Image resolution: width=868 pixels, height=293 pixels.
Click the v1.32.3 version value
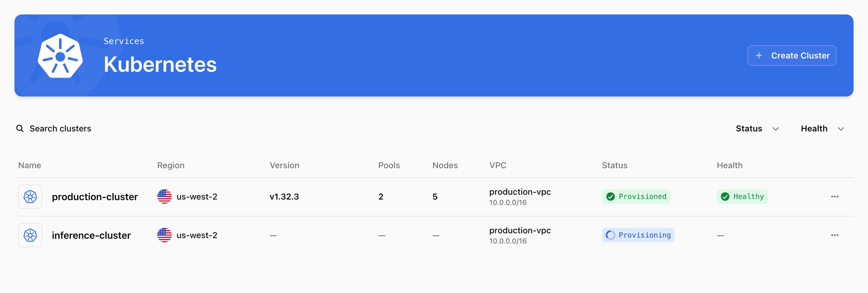[x=284, y=197]
